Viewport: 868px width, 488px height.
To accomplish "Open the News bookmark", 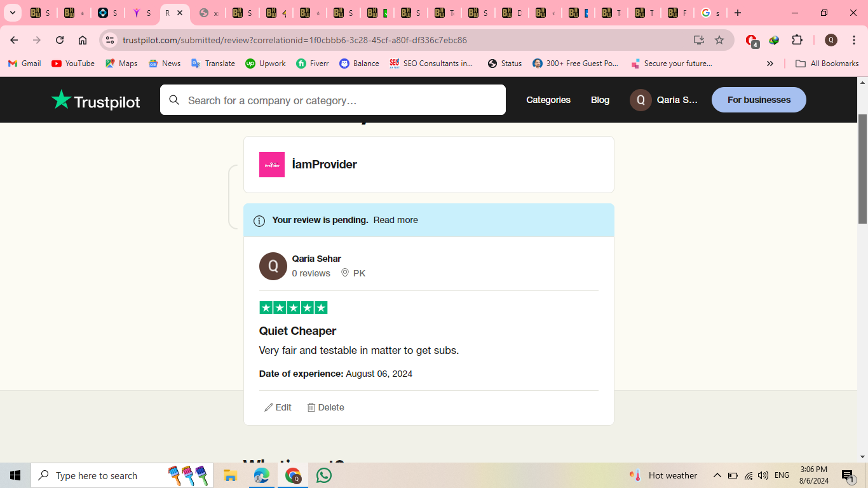I will click(x=165, y=64).
